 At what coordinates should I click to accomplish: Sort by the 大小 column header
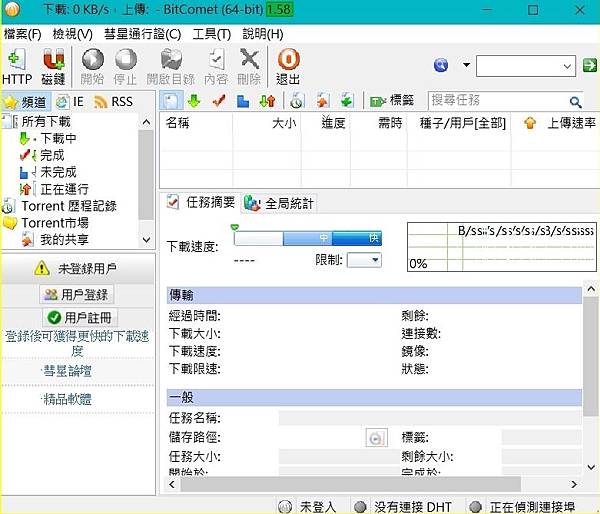[284, 123]
